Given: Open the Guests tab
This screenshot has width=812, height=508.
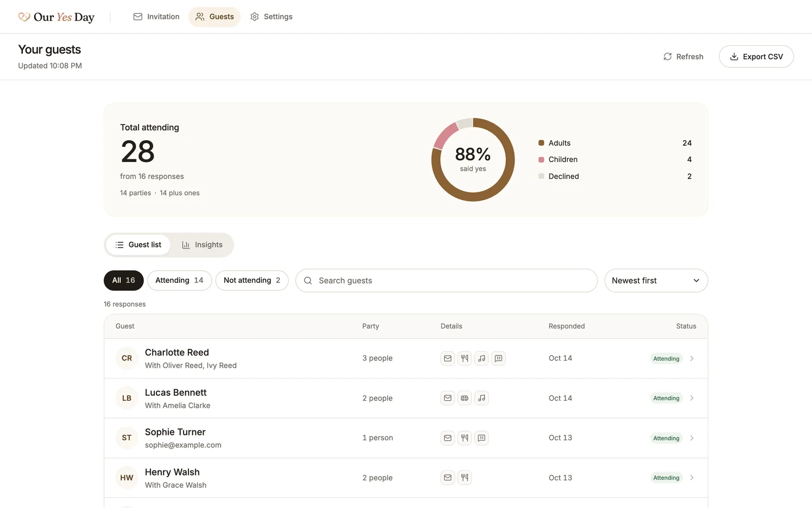Looking at the screenshot, I should coord(215,17).
